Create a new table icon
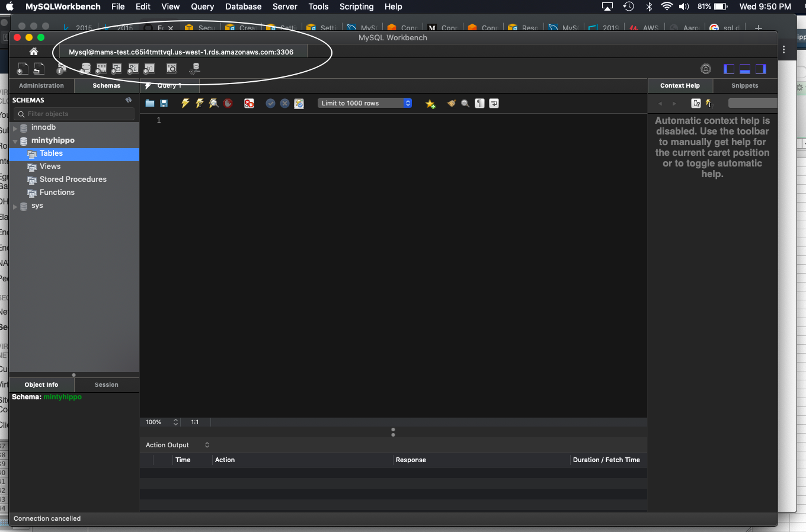 [x=101, y=69]
